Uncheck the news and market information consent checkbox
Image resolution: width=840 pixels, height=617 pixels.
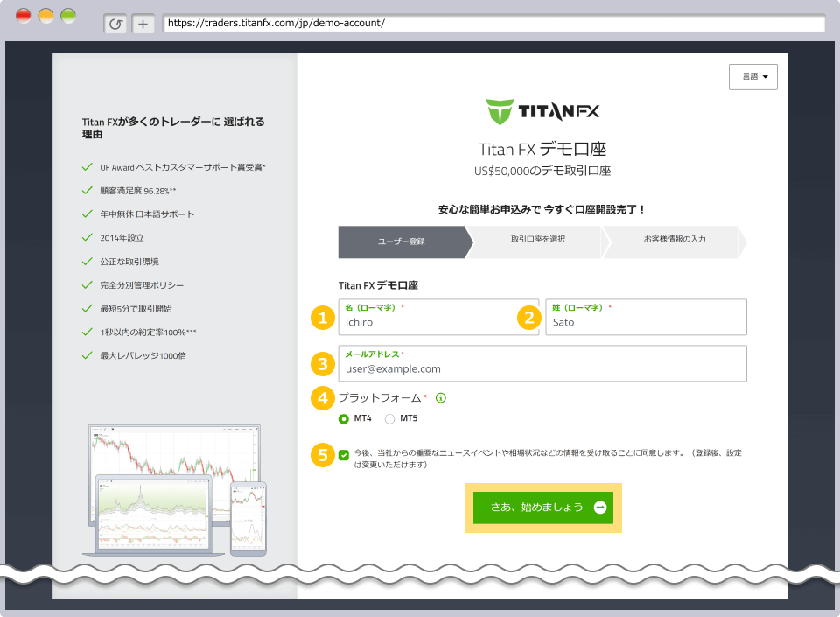pyautogui.click(x=345, y=453)
